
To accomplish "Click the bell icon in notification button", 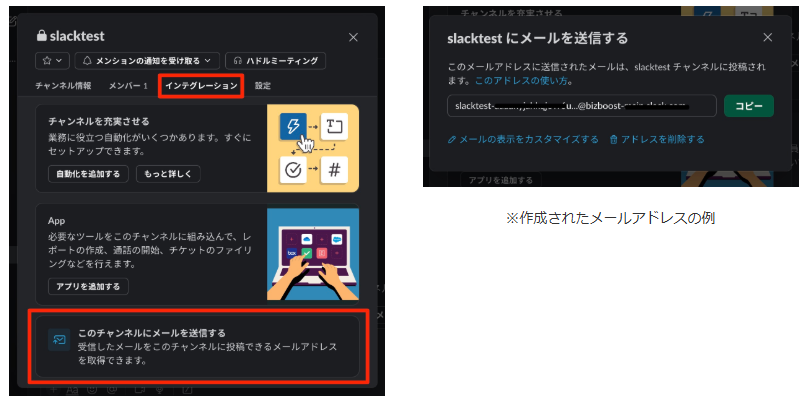I will click(87, 61).
